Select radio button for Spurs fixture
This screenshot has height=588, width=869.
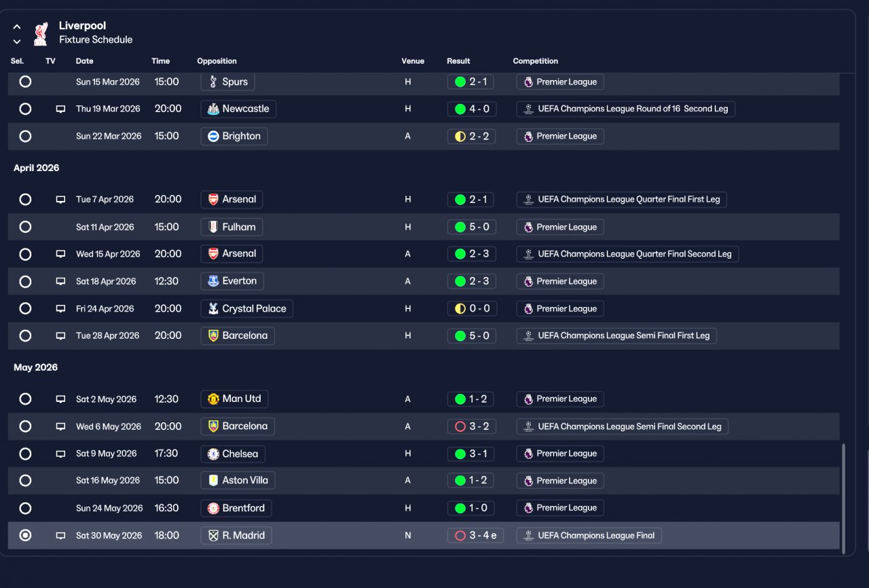point(25,81)
